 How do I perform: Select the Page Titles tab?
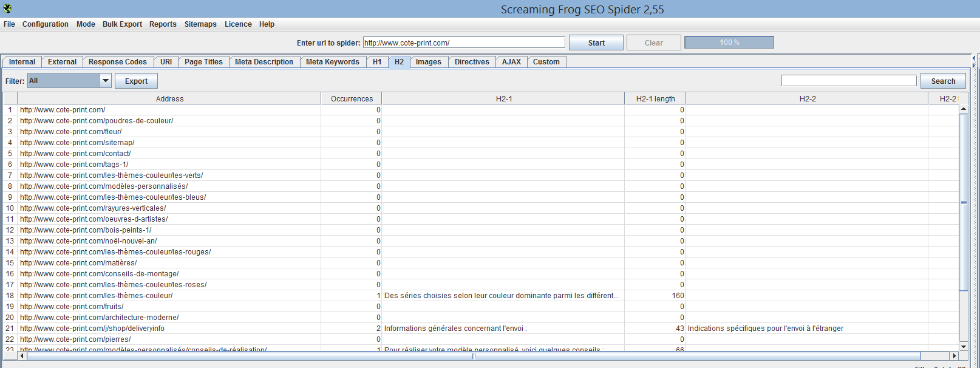203,62
